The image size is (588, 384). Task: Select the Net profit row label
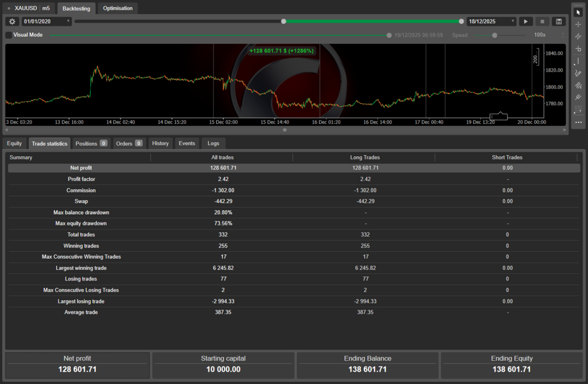[81, 168]
